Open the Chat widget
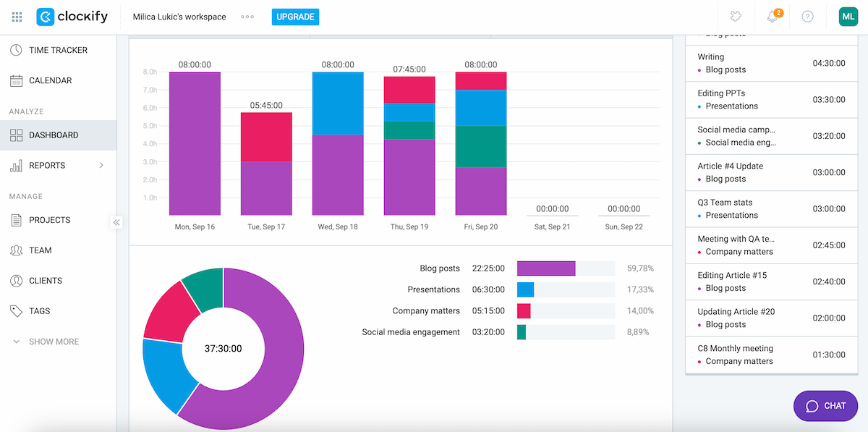The image size is (868, 432). coord(825,406)
